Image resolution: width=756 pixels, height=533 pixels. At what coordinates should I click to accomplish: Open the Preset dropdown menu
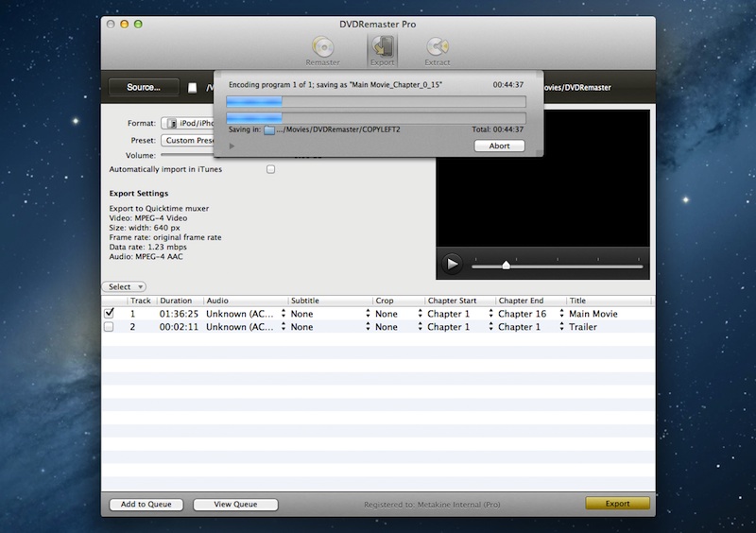point(187,140)
